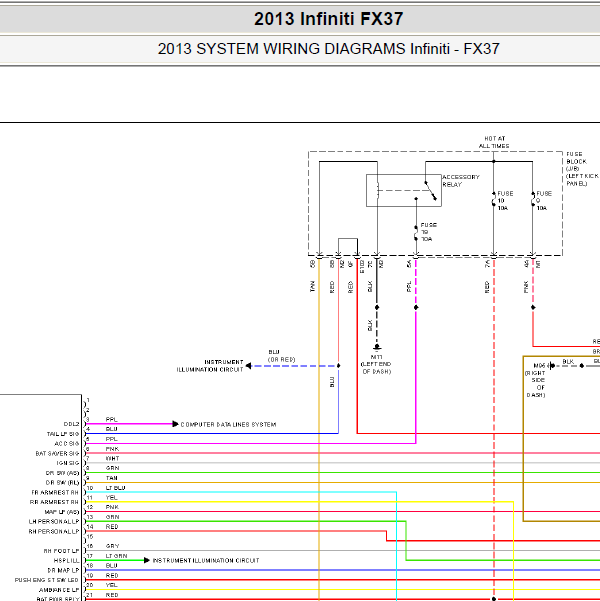Click the "BLU (OR RED)" wire label
The width and height of the screenshot is (600, 601).
tap(281, 356)
